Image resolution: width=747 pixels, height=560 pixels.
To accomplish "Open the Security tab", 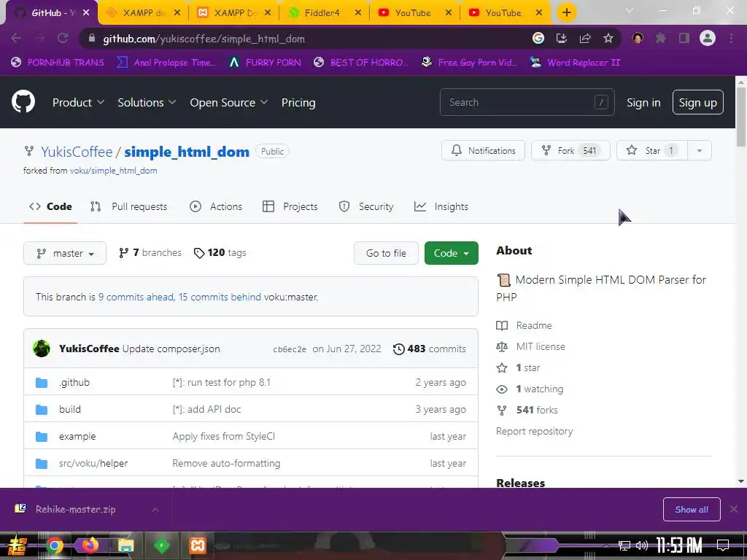I will click(366, 206).
